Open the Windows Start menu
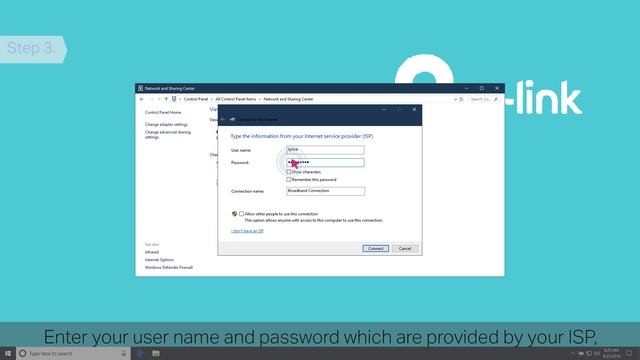 coord(8,353)
